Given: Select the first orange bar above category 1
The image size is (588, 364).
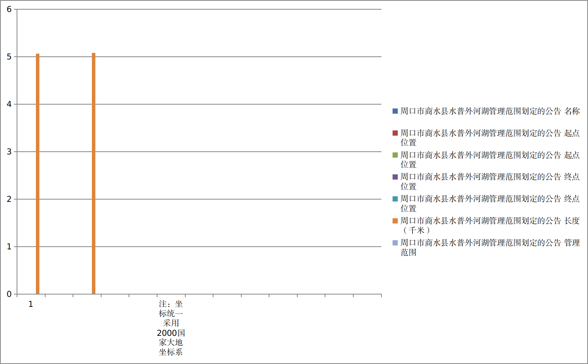Looking at the screenshot, I should [37, 174].
